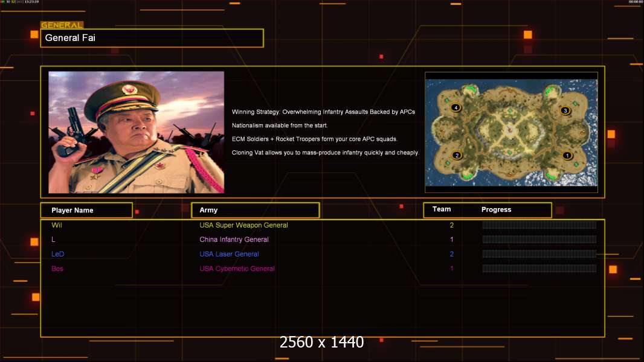The height and width of the screenshot is (362, 644).
Task: Click the team number for Bes
Action: [x=452, y=268]
